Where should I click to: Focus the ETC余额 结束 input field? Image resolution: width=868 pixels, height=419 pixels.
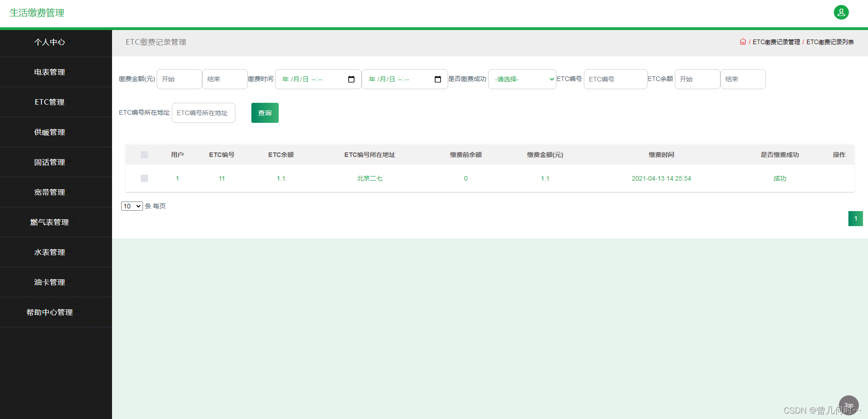tap(743, 79)
